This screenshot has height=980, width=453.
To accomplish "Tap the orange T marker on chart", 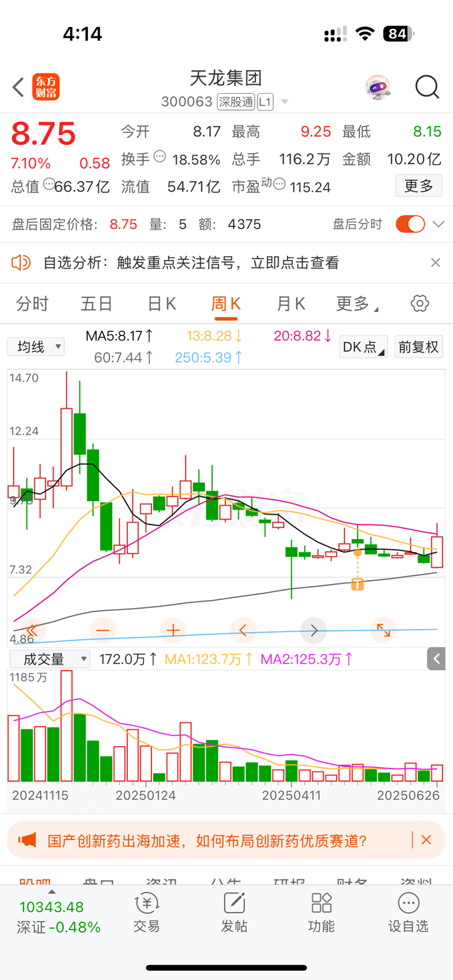I will [x=358, y=584].
